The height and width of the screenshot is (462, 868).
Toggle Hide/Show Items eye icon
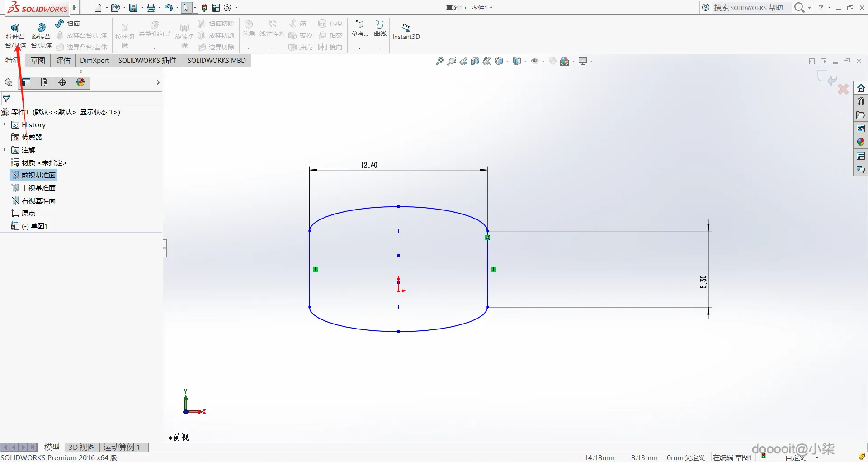point(535,61)
